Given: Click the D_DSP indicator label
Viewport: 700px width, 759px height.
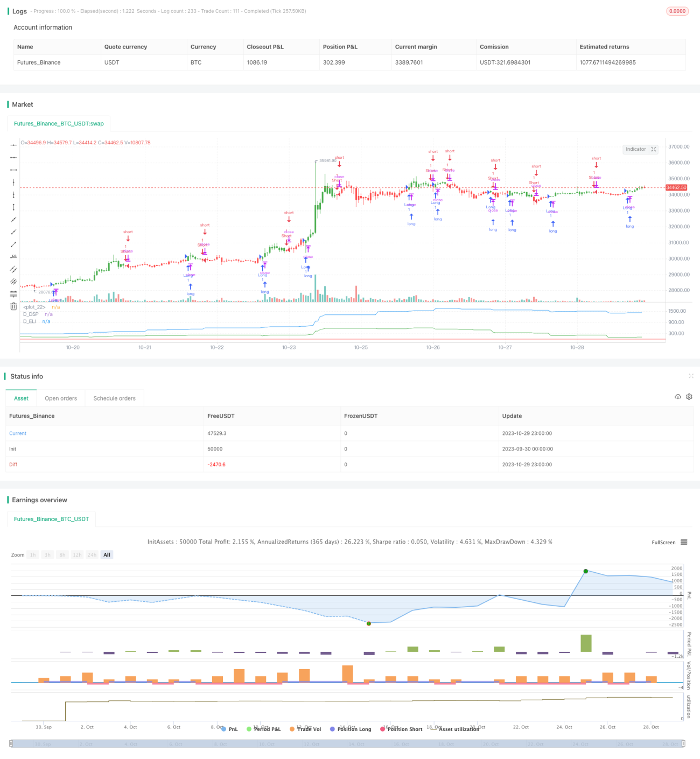Looking at the screenshot, I should click(x=31, y=314).
